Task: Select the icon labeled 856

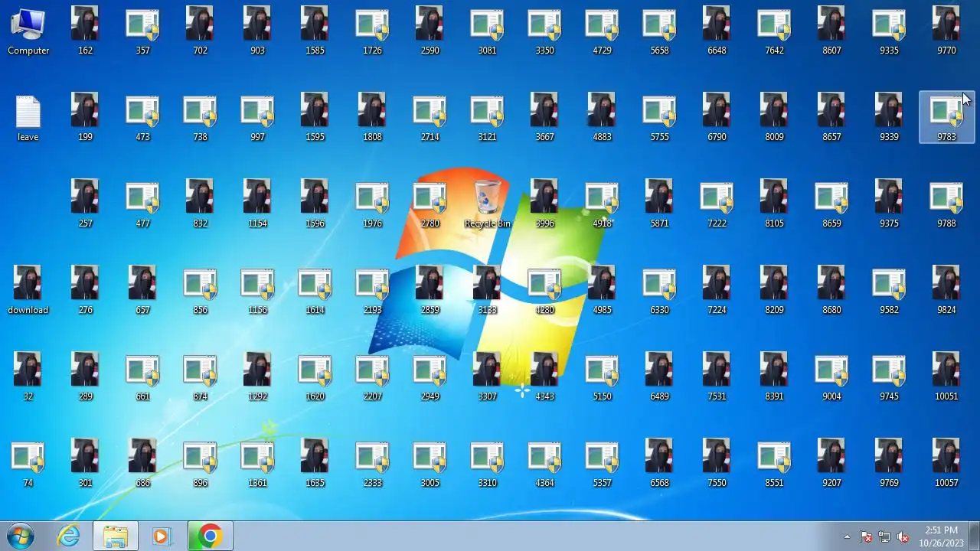Action: [200, 291]
